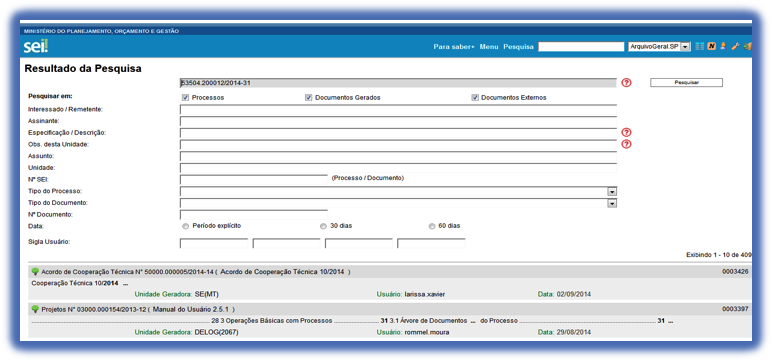Click the first Sigla Usuário field

pyautogui.click(x=214, y=243)
